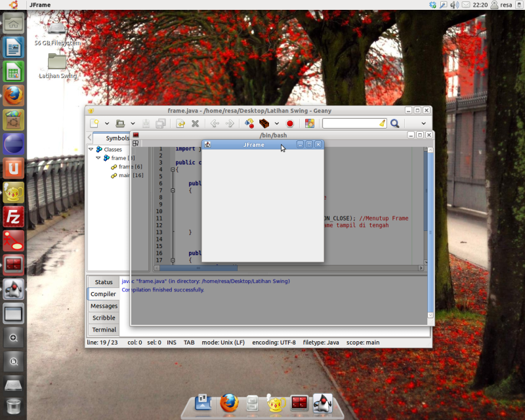Image resolution: width=525 pixels, height=420 pixels.
Task: Click the Save all icon in Geany toolbar
Action: pos(161,123)
